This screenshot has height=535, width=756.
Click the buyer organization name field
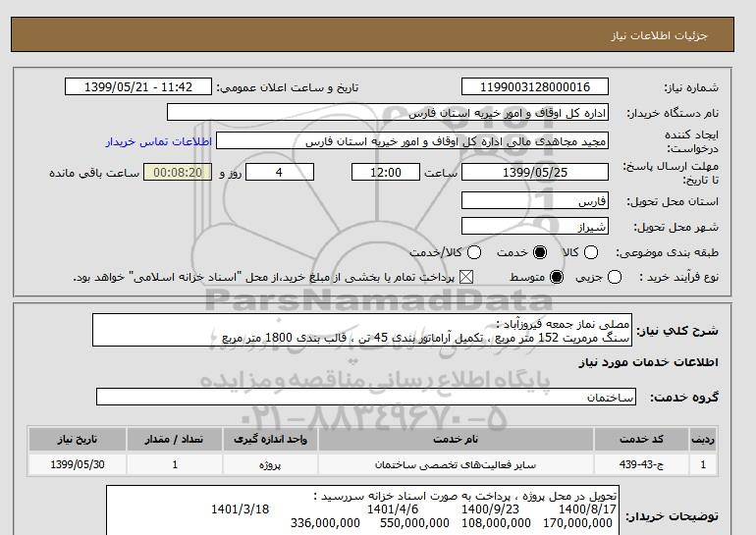388,112
